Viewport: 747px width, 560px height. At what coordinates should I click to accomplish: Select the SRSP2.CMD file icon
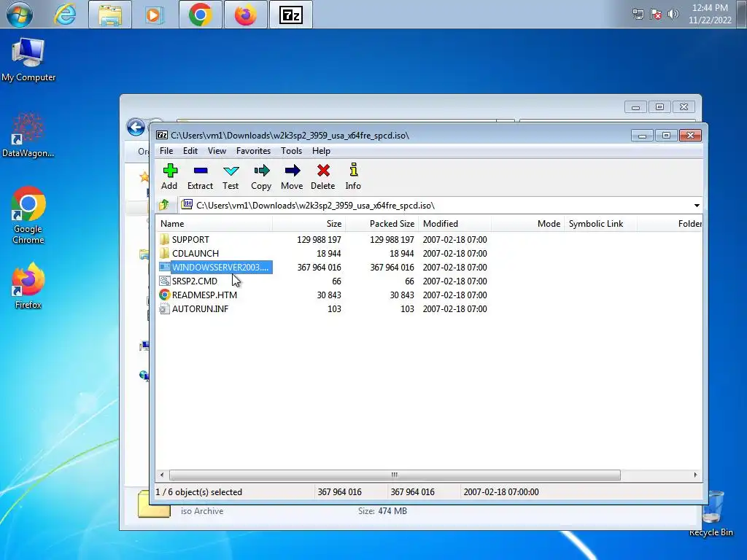pyautogui.click(x=164, y=281)
